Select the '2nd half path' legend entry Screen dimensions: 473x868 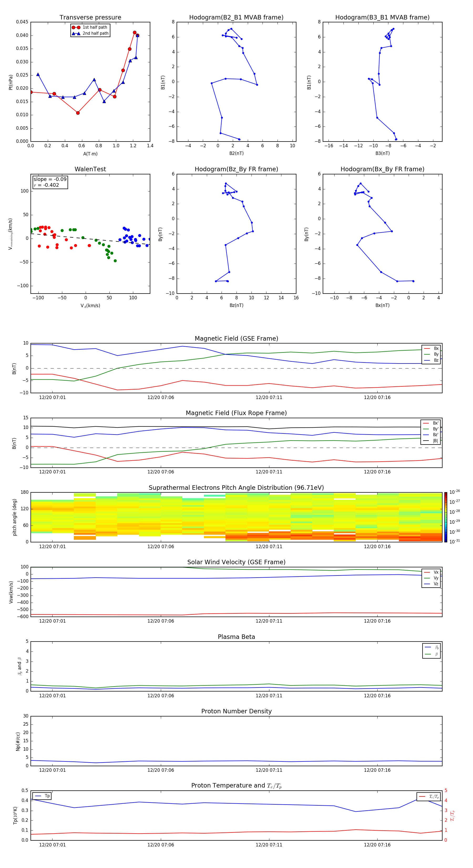pyautogui.click(x=90, y=33)
